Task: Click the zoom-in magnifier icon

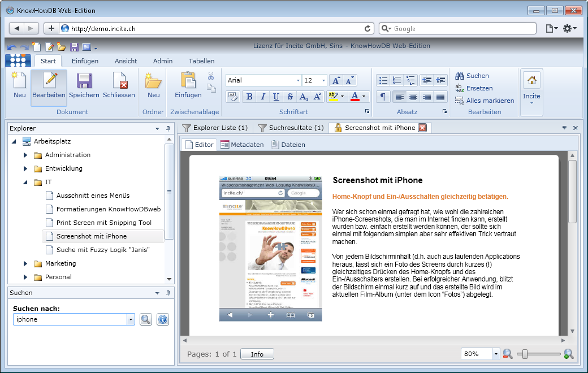Action: 569,354
